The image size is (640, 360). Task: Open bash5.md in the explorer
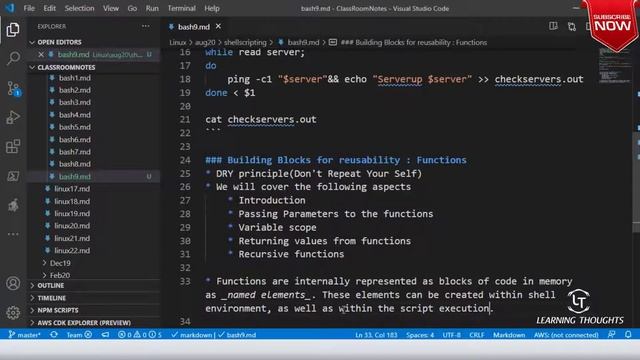75,127
